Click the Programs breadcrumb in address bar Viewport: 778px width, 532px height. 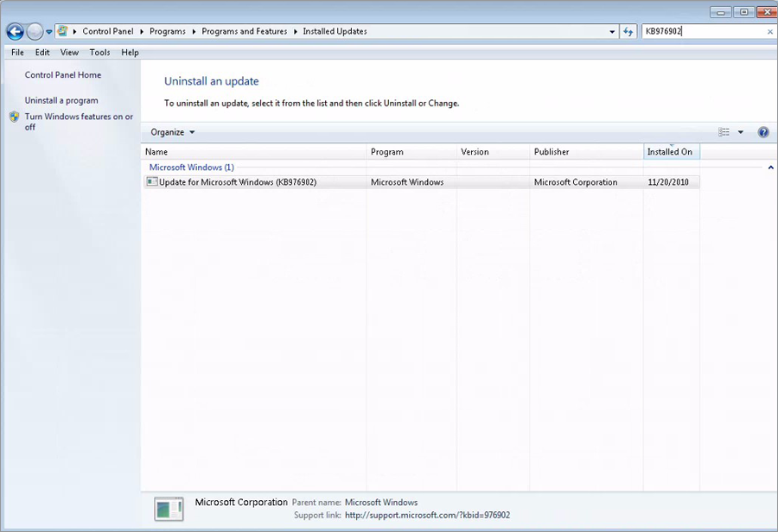tap(168, 32)
